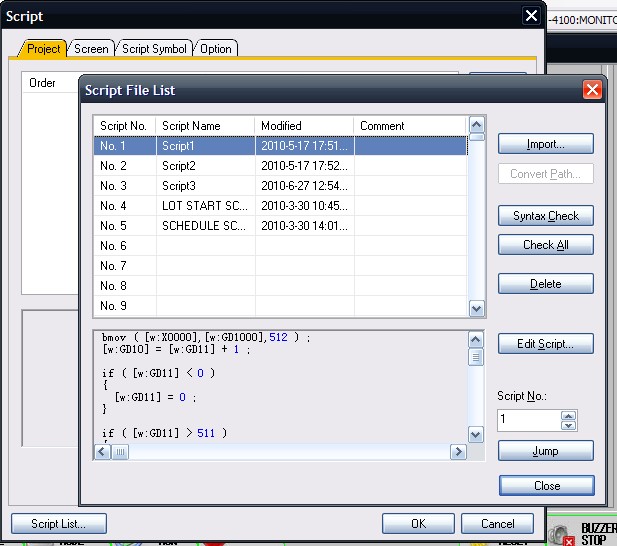This screenshot has width=617, height=546.
Task: Run Syntax Check on the script
Action: (x=545, y=215)
